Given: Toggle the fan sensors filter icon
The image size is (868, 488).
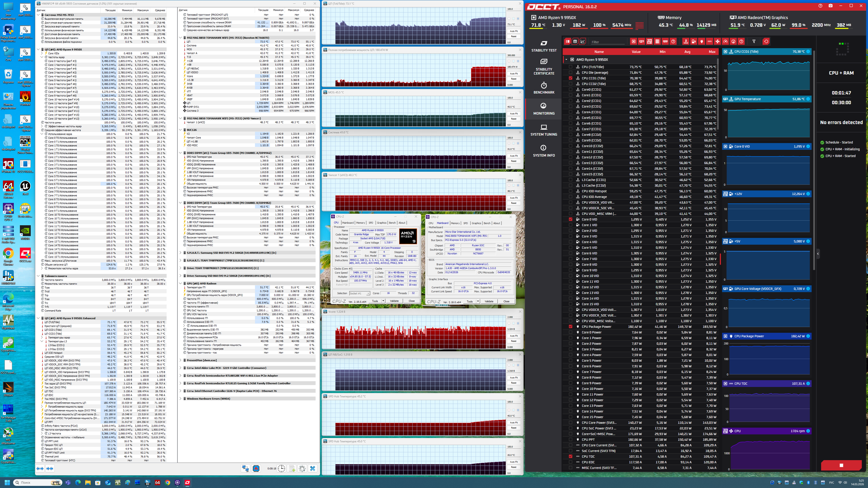Looking at the screenshot, I should (717, 41).
